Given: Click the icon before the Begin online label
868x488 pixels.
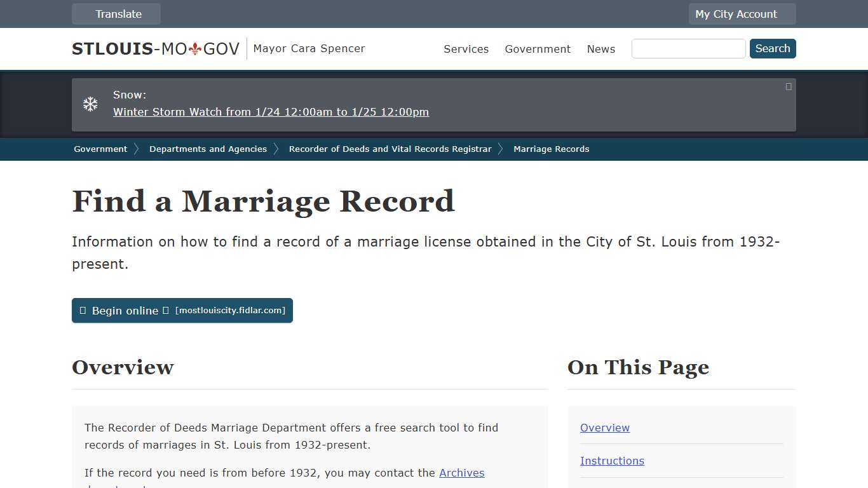Looking at the screenshot, I should point(83,311).
